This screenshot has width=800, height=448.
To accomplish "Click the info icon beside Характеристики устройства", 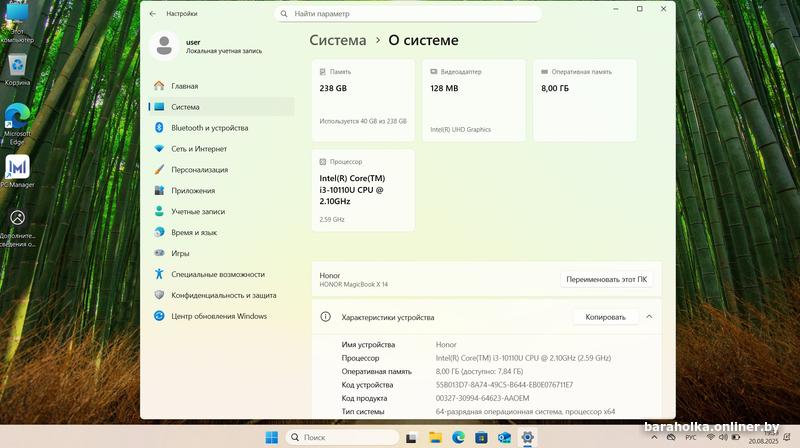I will 326,317.
